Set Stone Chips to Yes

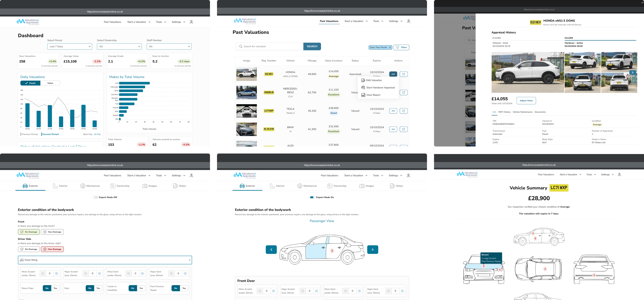[55, 288]
